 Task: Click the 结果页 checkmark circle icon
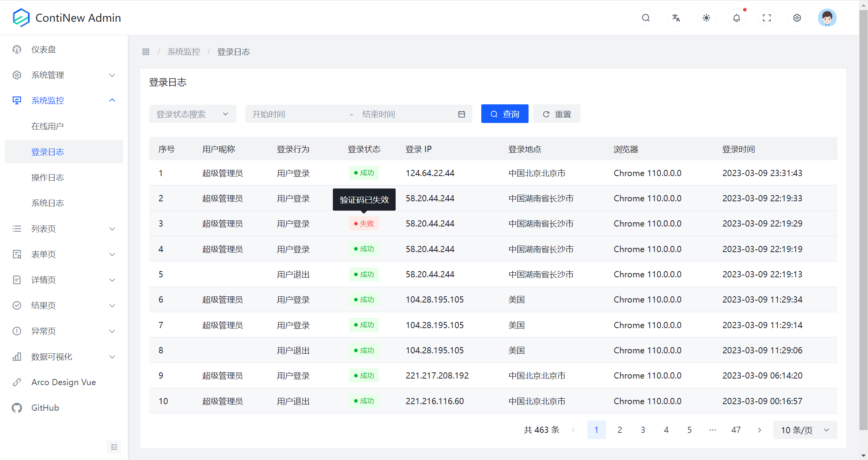pos(17,305)
